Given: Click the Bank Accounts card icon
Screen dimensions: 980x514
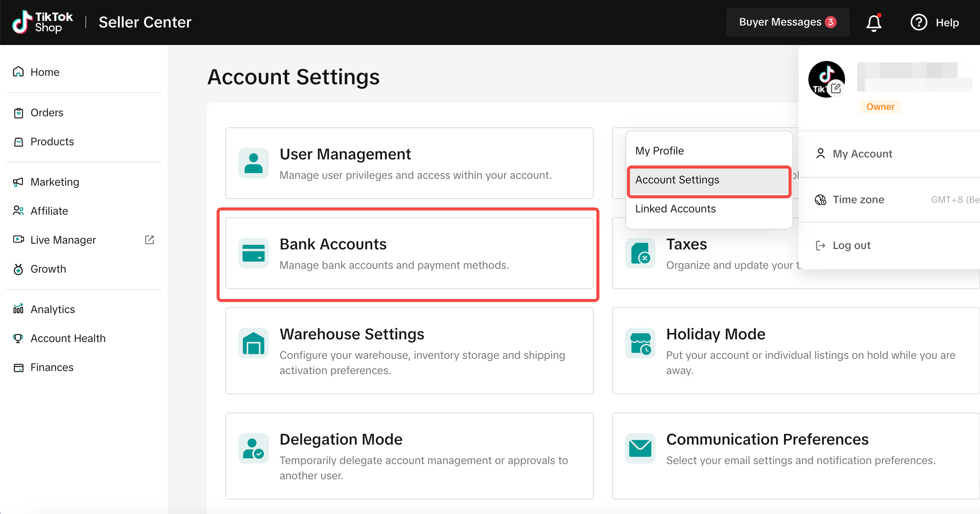Looking at the screenshot, I should 254,253.
